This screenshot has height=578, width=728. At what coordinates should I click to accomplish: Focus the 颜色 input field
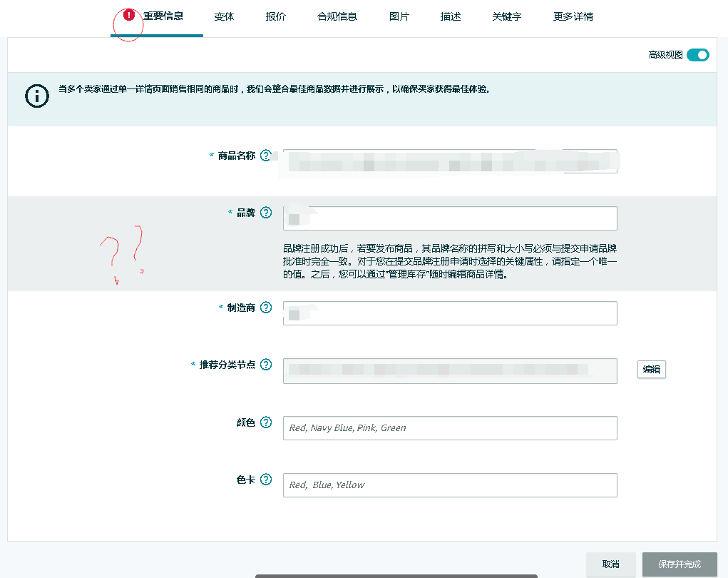pos(449,428)
